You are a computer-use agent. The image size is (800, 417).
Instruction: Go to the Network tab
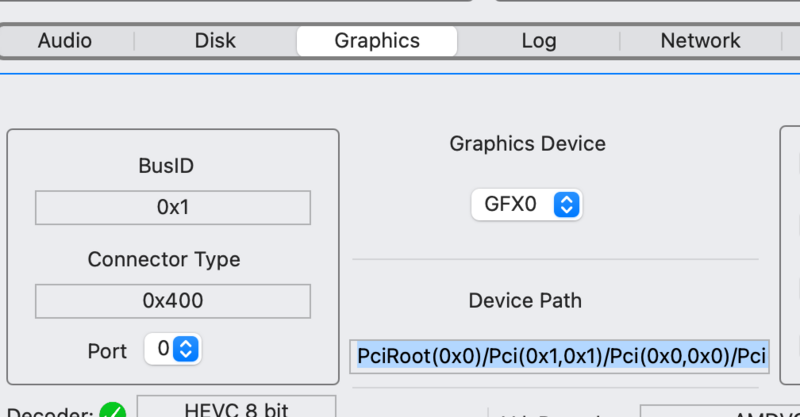pos(700,41)
